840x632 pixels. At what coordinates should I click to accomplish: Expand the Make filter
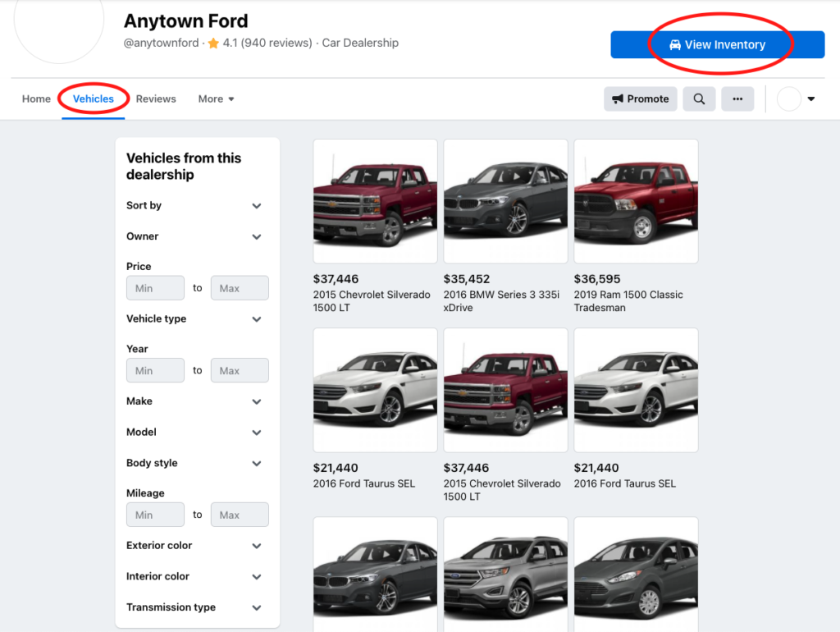pos(197,401)
